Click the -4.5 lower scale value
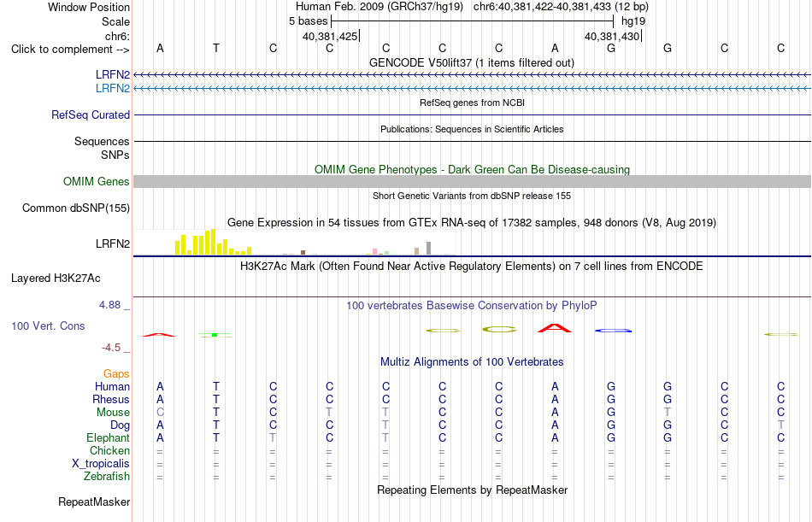 tap(111, 347)
